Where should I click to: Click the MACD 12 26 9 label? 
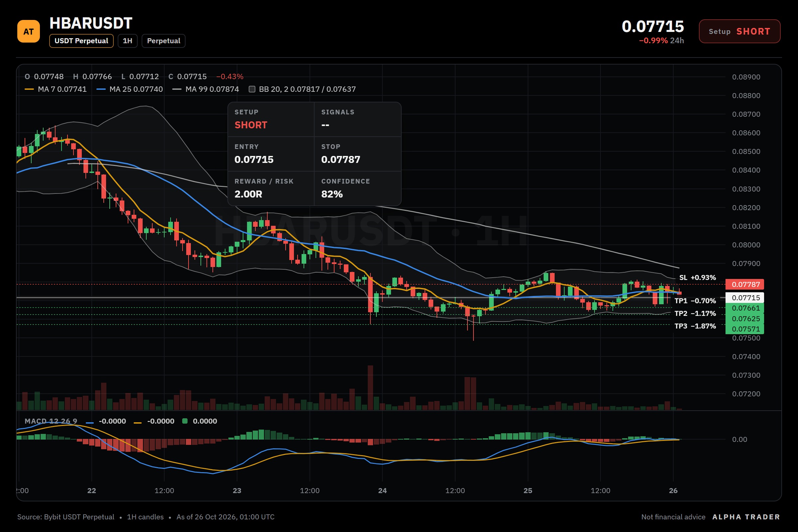click(51, 421)
